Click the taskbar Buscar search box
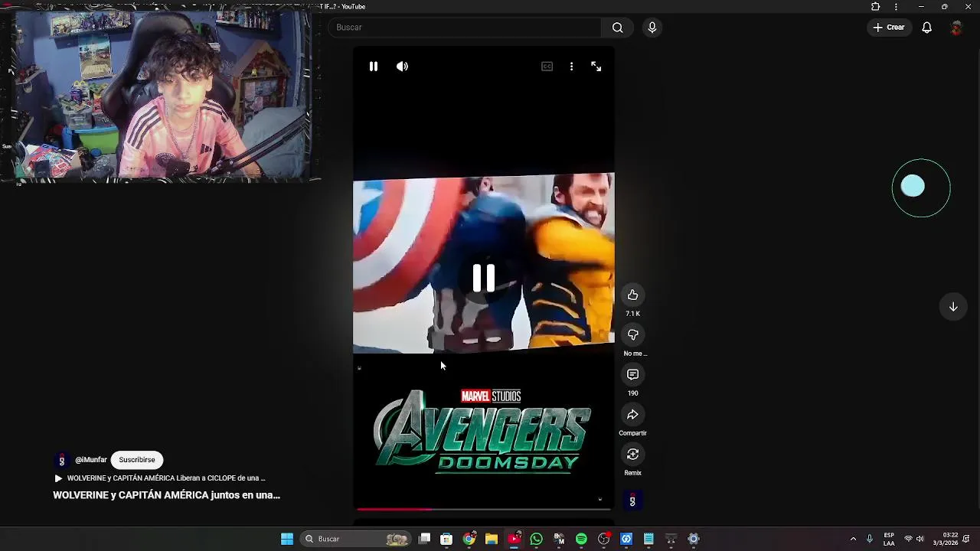The width and height of the screenshot is (980, 551). click(x=354, y=539)
